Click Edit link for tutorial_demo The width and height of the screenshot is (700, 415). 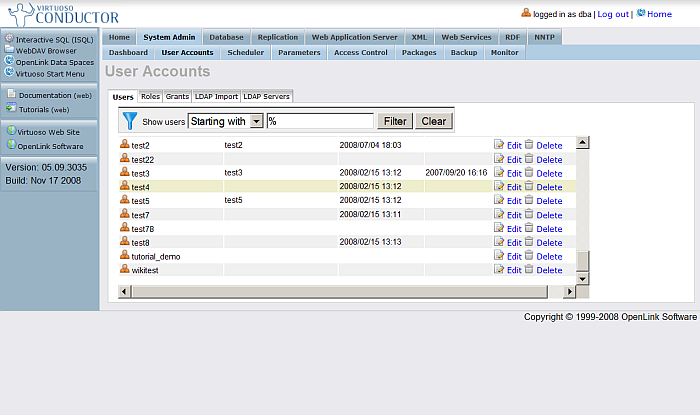(x=514, y=257)
